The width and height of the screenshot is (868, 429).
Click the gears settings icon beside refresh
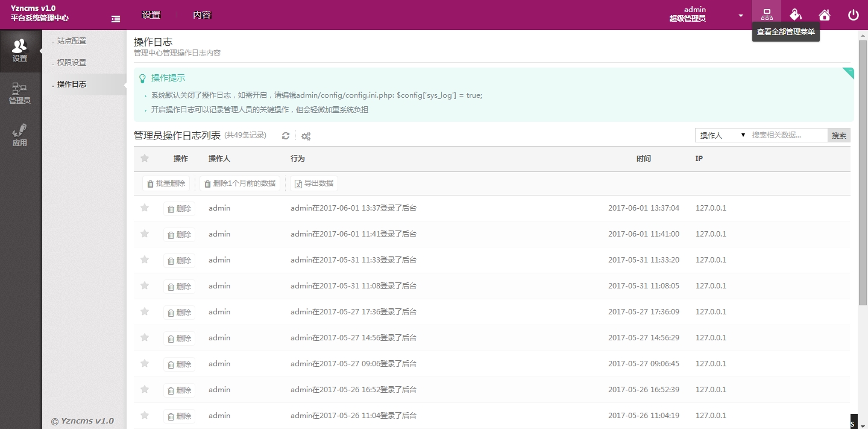306,136
